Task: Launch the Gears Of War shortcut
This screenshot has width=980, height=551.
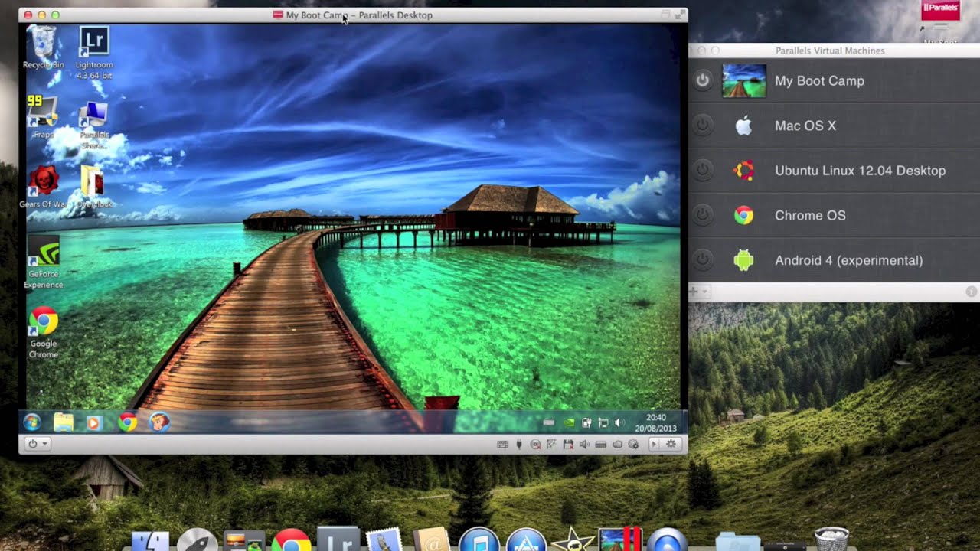Action: (x=44, y=187)
